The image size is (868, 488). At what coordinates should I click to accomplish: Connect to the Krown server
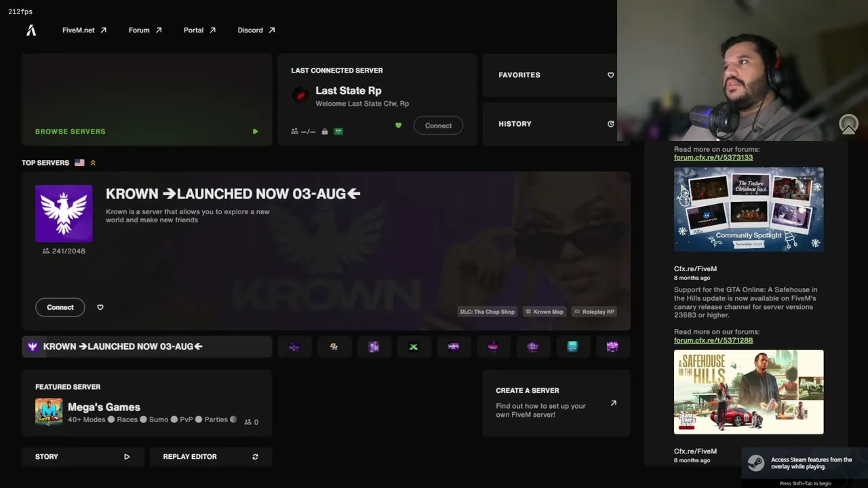coord(60,307)
